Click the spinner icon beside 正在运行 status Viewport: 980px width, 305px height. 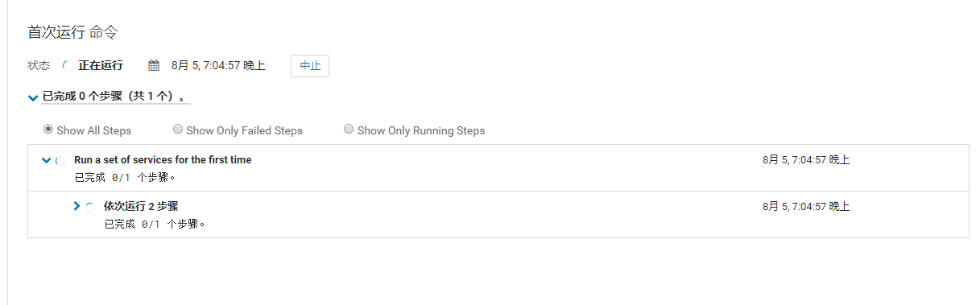[68, 66]
